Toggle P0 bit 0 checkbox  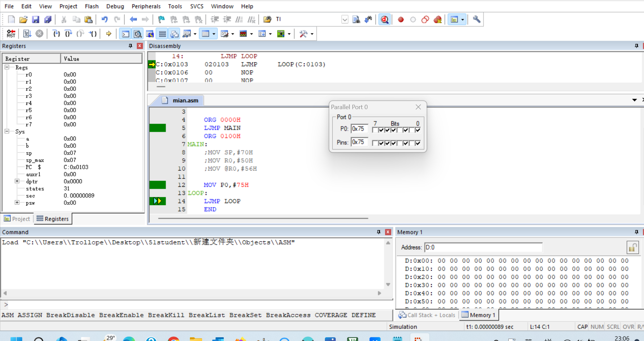click(418, 130)
